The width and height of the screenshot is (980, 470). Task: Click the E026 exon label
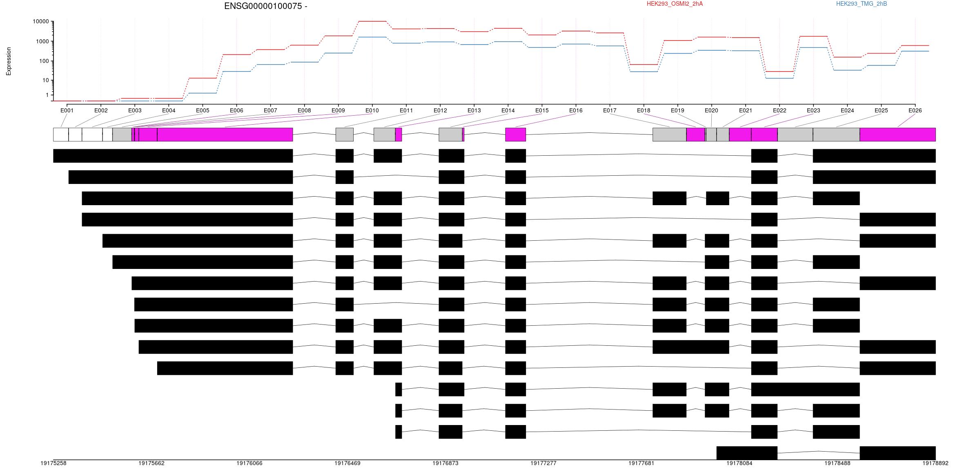coord(915,110)
